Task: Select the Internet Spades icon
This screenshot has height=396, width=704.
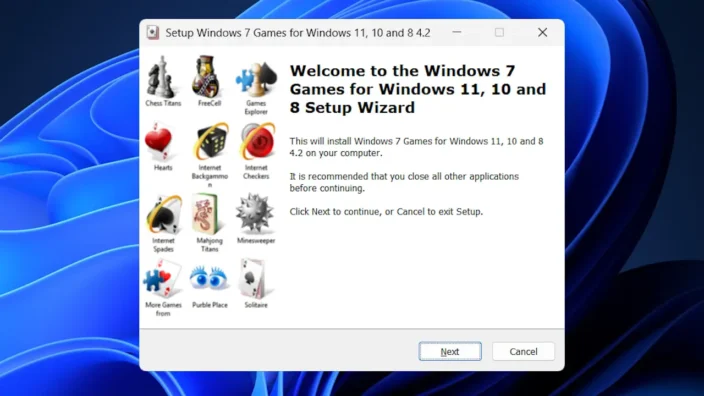Action: (164, 215)
